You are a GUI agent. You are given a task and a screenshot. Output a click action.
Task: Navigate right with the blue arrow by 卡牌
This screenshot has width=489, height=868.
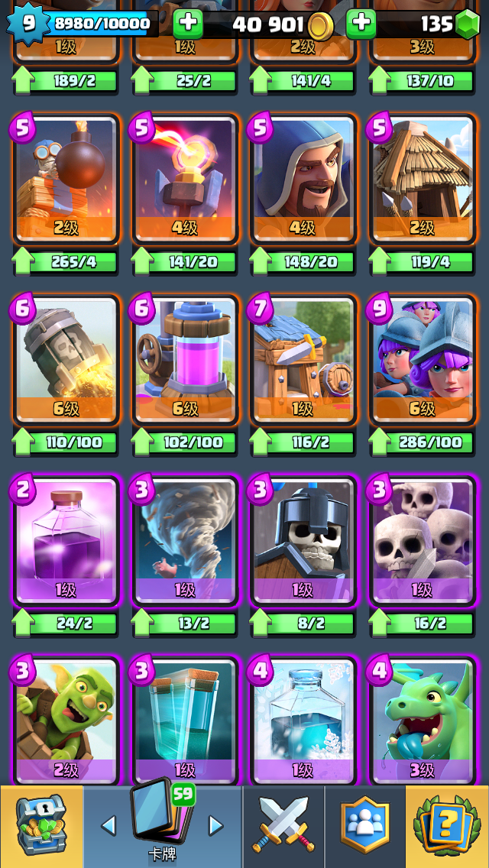point(215,825)
